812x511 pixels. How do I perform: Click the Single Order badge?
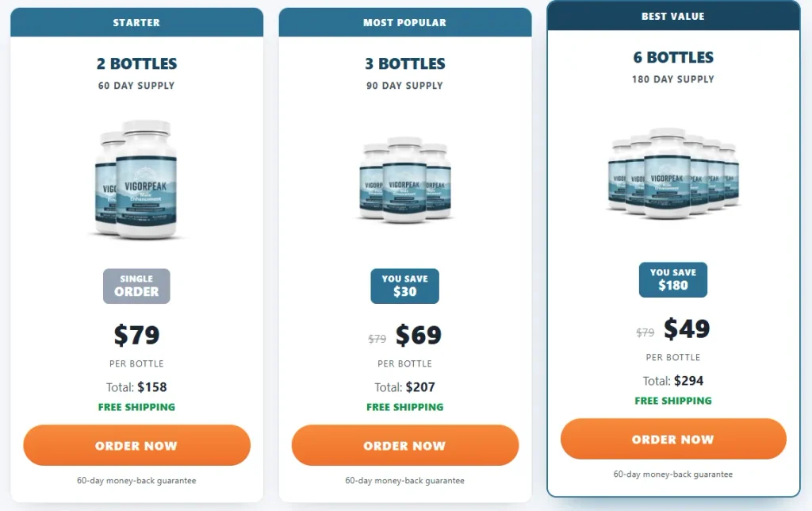click(x=136, y=286)
